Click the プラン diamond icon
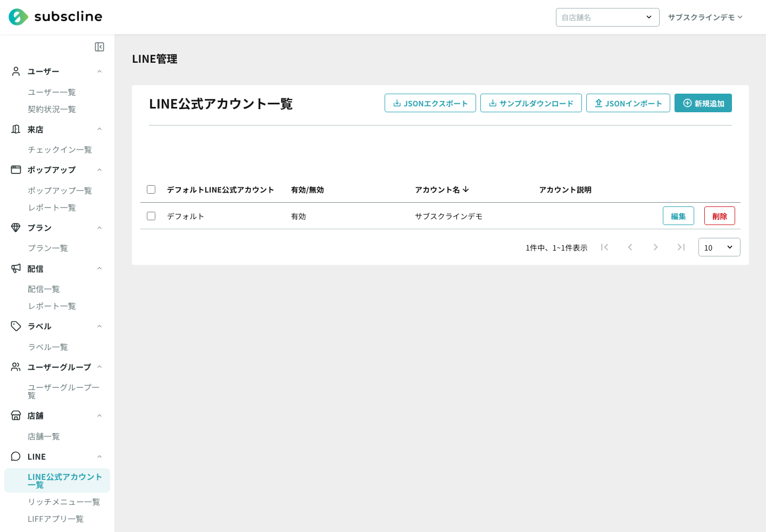The image size is (766, 532). click(x=16, y=228)
